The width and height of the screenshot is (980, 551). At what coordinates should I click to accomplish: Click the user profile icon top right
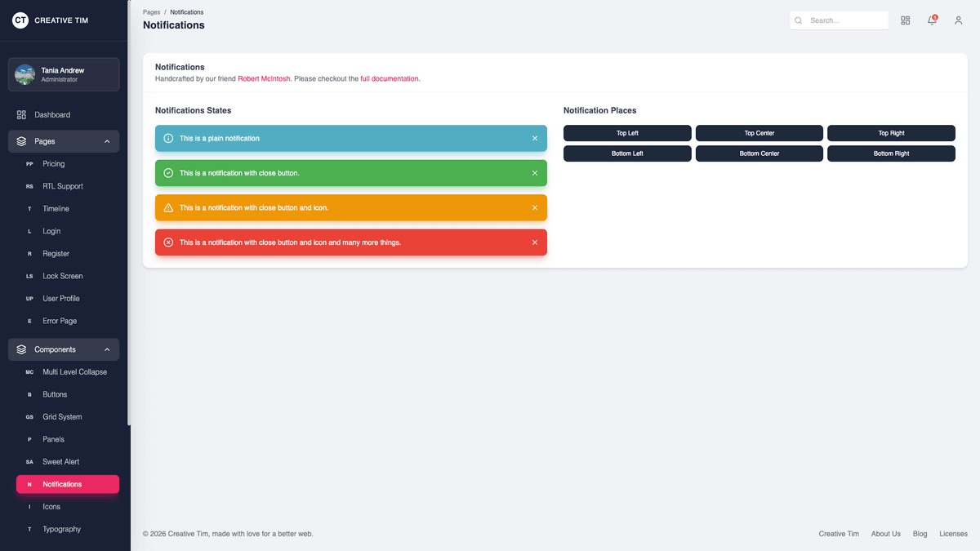[x=958, y=20]
